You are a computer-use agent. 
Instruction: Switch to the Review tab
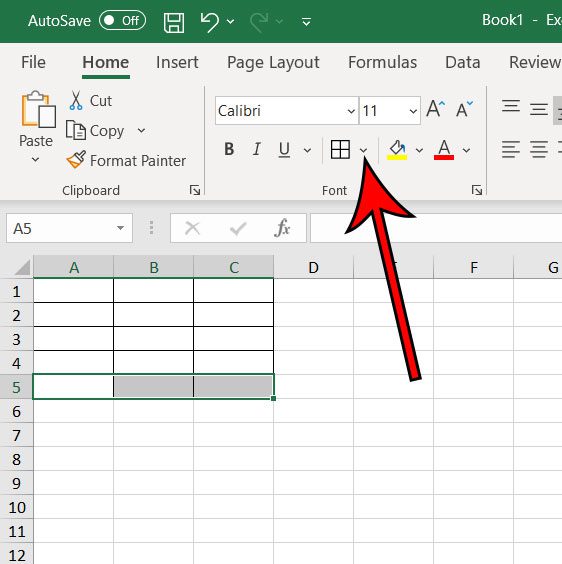[x=535, y=62]
